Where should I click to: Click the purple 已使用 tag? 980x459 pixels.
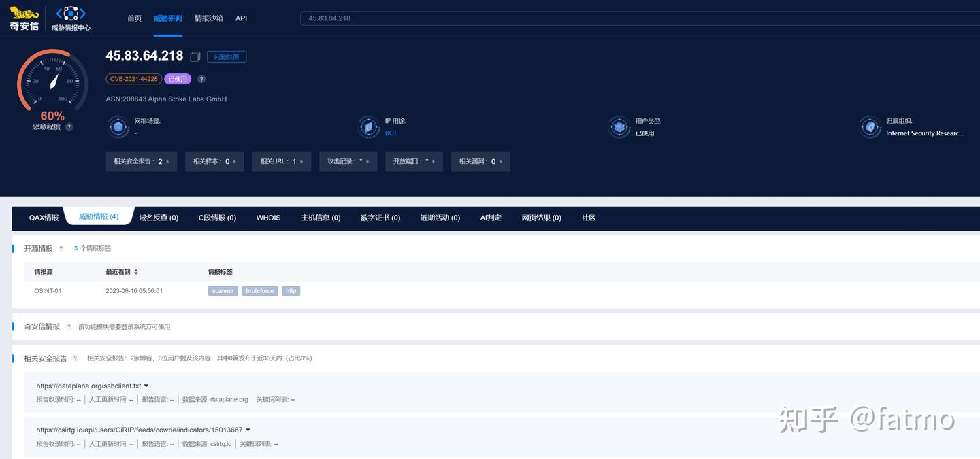point(178,79)
